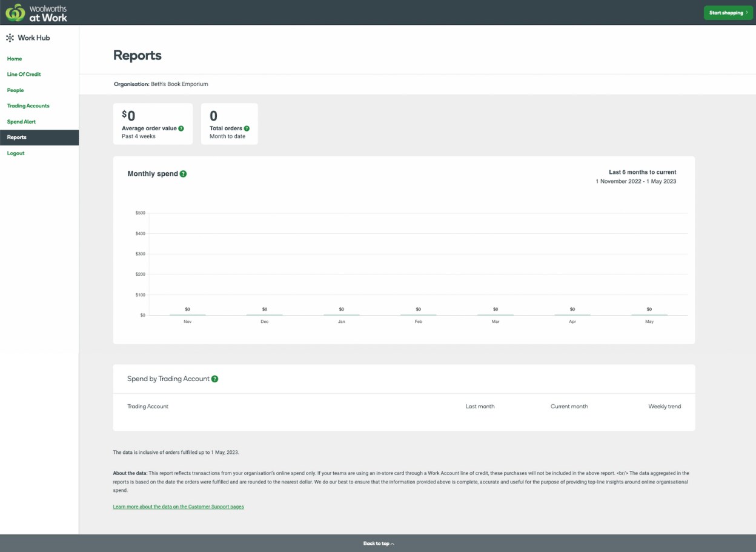Click the Nov bar on the spend chart
Screen dimensions: 756x552
pos(187,314)
